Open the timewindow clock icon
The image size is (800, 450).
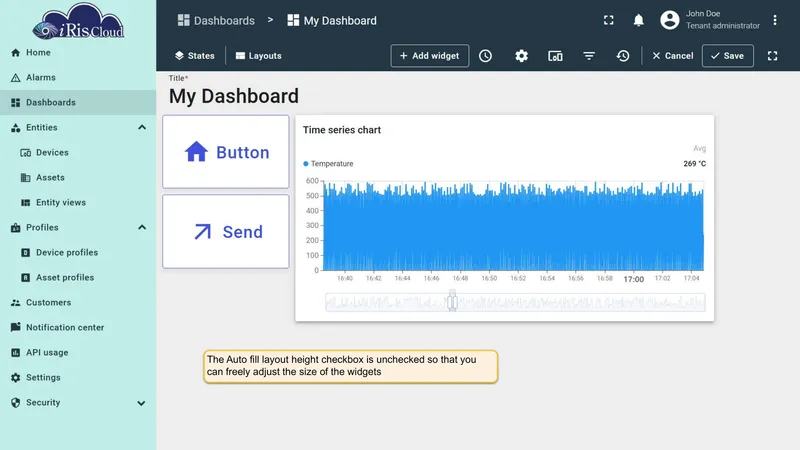tap(485, 56)
